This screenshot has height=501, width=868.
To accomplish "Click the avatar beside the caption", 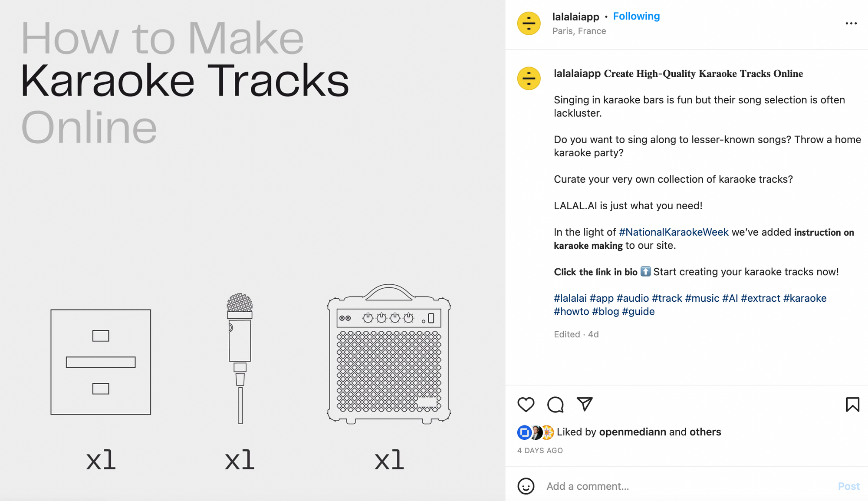I will (529, 79).
